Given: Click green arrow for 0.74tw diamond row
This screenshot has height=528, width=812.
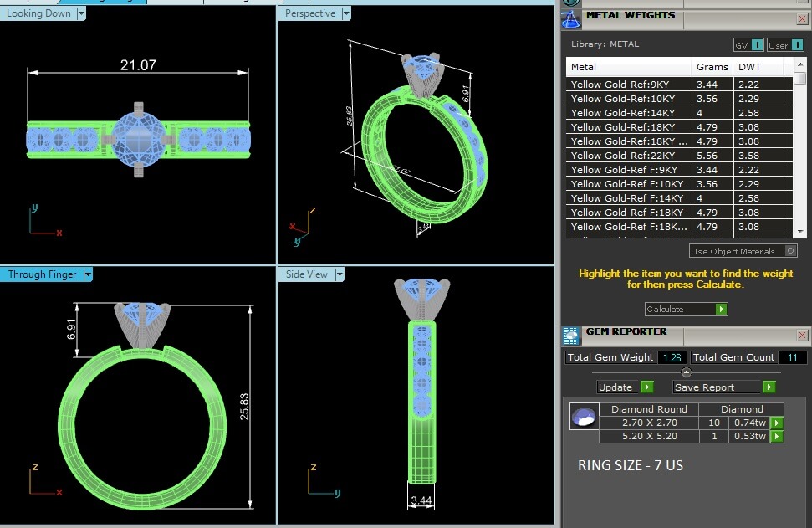Looking at the screenshot, I should pos(776,423).
